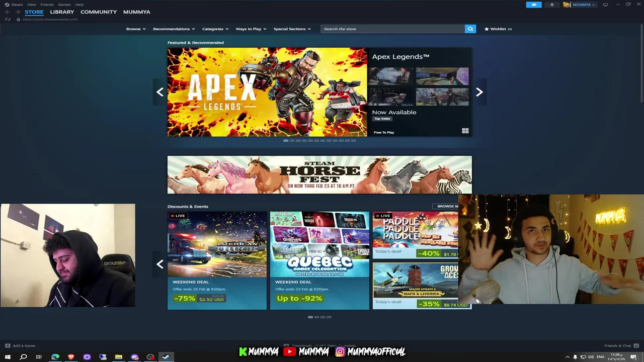Open Task View on the taskbar
This screenshot has width=644, height=362.
(39, 357)
